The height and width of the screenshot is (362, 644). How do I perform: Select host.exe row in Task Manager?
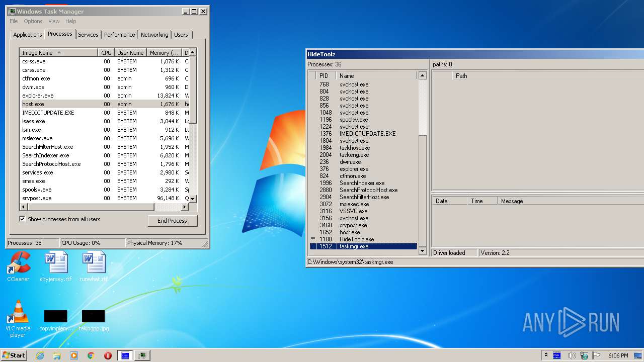pyautogui.click(x=104, y=104)
